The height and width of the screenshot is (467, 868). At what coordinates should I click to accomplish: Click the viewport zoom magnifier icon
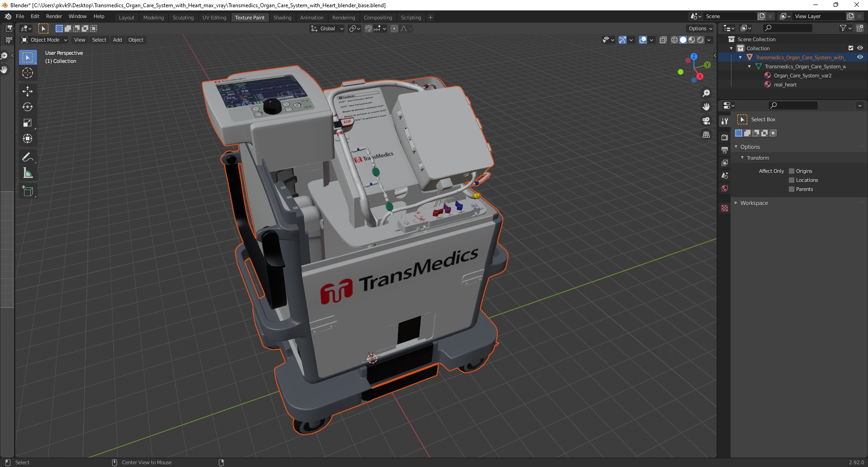coord(706,93)
